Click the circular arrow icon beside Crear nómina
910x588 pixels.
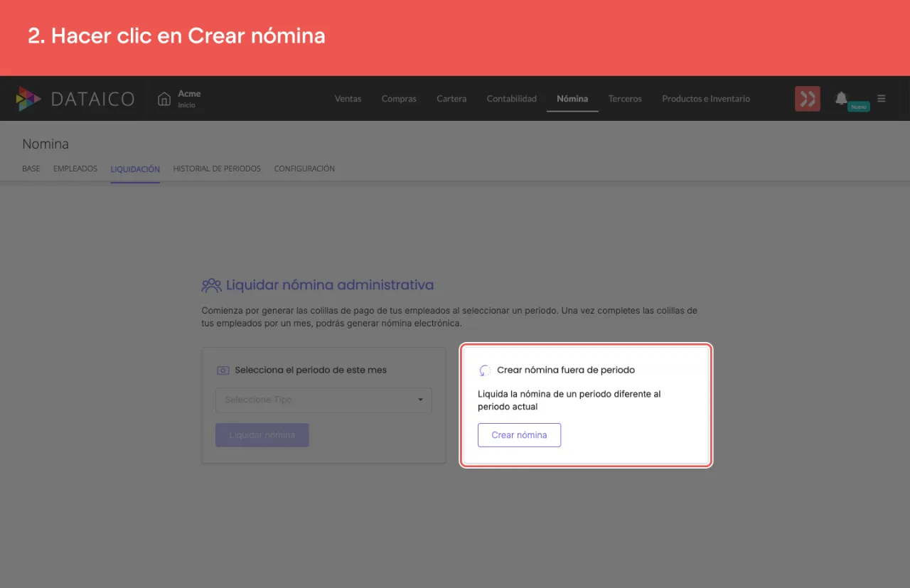click(485, 370)
